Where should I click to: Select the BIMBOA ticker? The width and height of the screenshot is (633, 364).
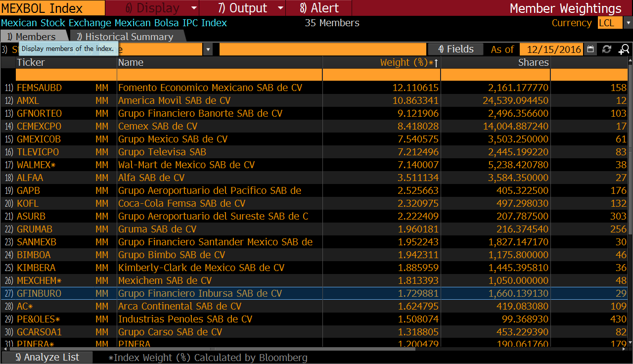[34, 255]
